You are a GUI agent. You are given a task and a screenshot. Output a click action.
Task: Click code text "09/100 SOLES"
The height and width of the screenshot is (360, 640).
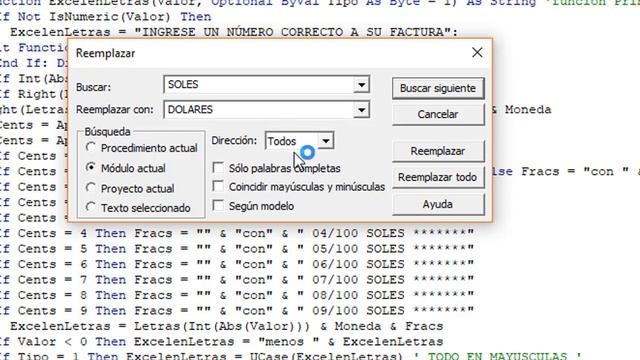pyautogui.click(x=358, y=311)
